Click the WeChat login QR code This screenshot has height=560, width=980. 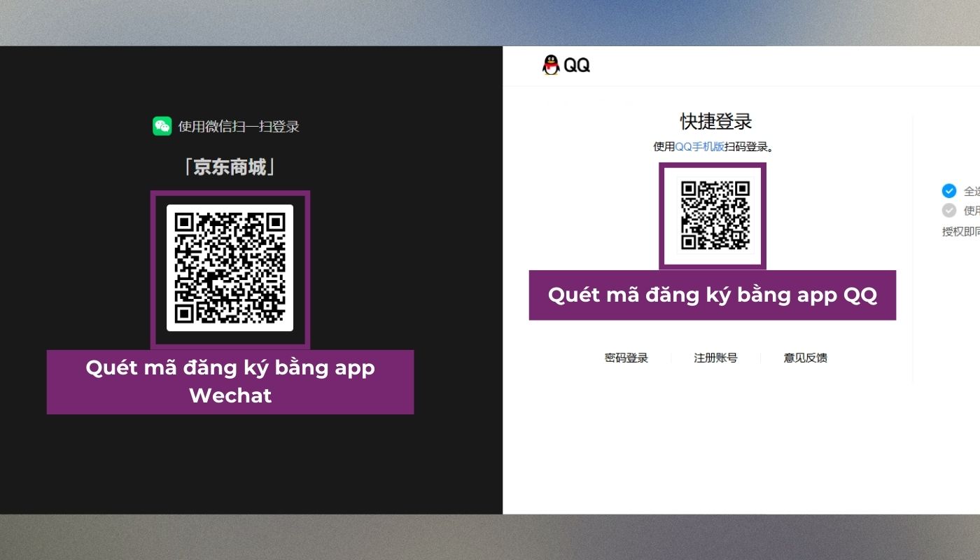tap(230, 267)
